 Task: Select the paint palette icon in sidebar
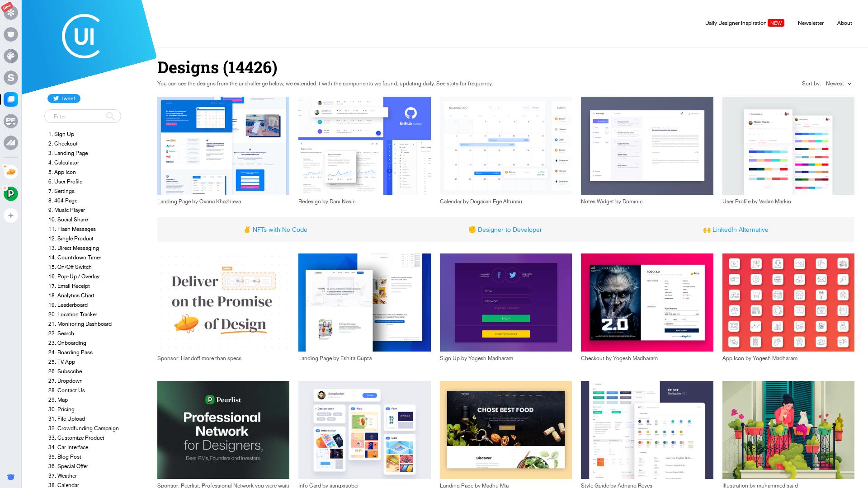pos(11,56)
